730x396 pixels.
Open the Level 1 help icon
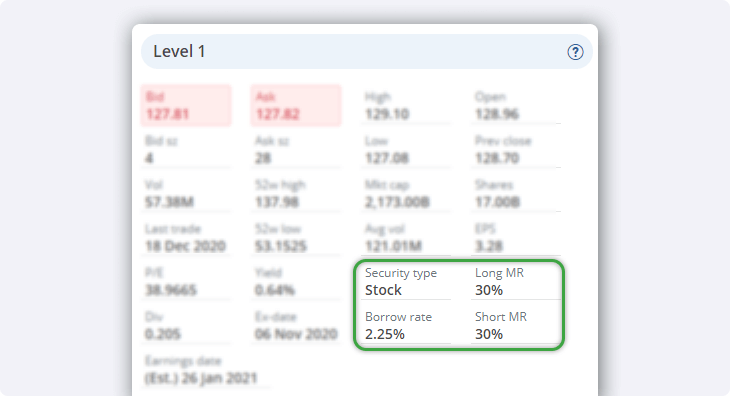click(x=575, y=52)
